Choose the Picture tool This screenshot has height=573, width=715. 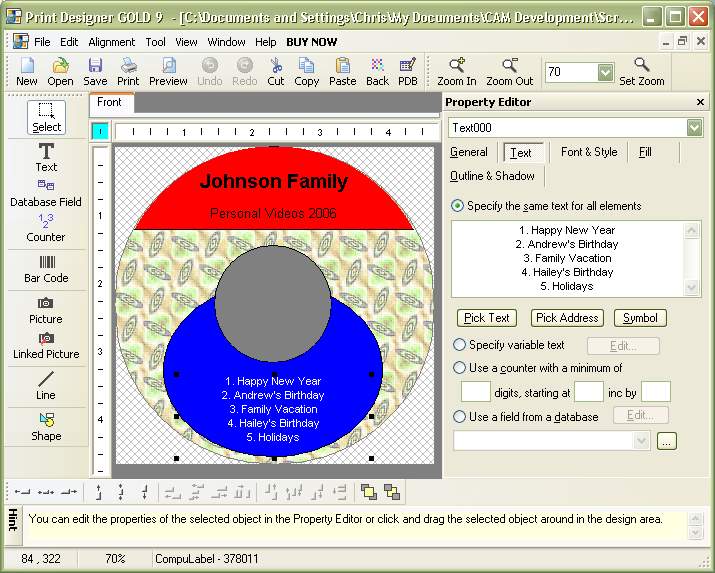click(46, 310)
